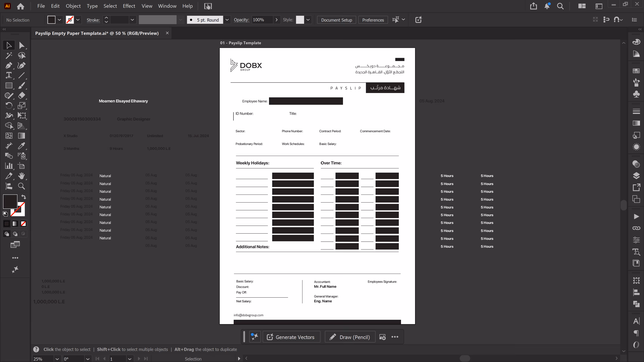This screenshot has height=362, width=644.
Task: Choose the Eraser tool
Action: click(21, 95)
